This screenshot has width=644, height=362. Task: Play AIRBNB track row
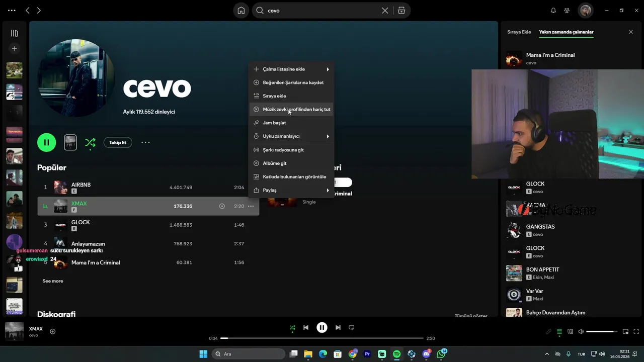click(x=148, y=188)
